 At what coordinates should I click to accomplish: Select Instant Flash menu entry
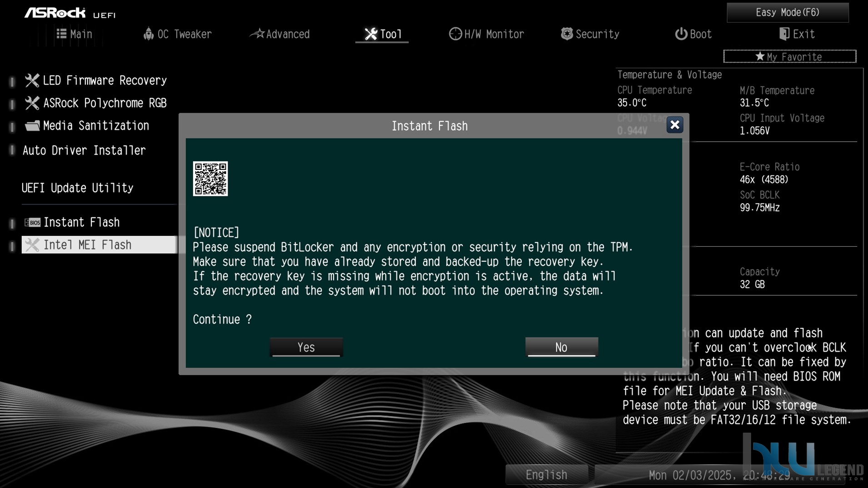(72, 222)
